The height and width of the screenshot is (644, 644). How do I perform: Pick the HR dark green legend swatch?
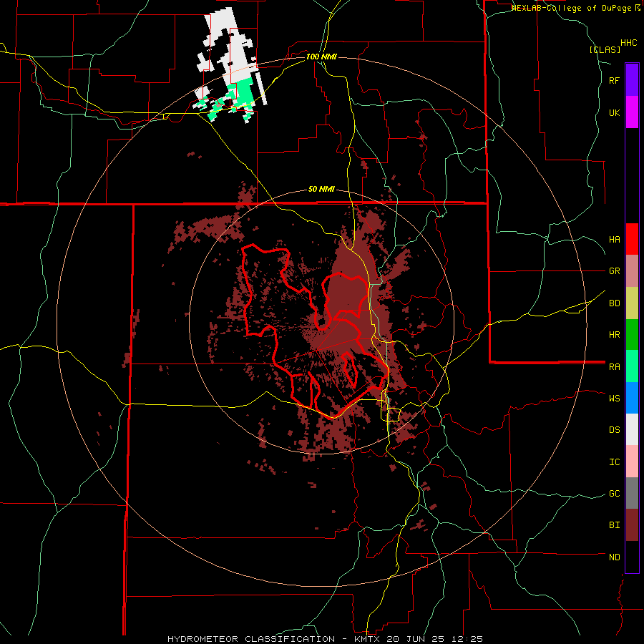coord(632,335)
